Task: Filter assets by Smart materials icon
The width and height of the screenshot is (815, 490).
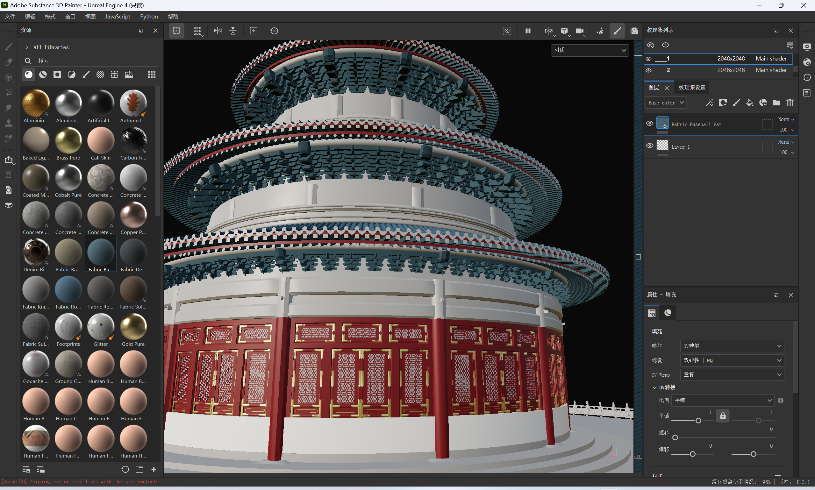Action: click(43, 74)
